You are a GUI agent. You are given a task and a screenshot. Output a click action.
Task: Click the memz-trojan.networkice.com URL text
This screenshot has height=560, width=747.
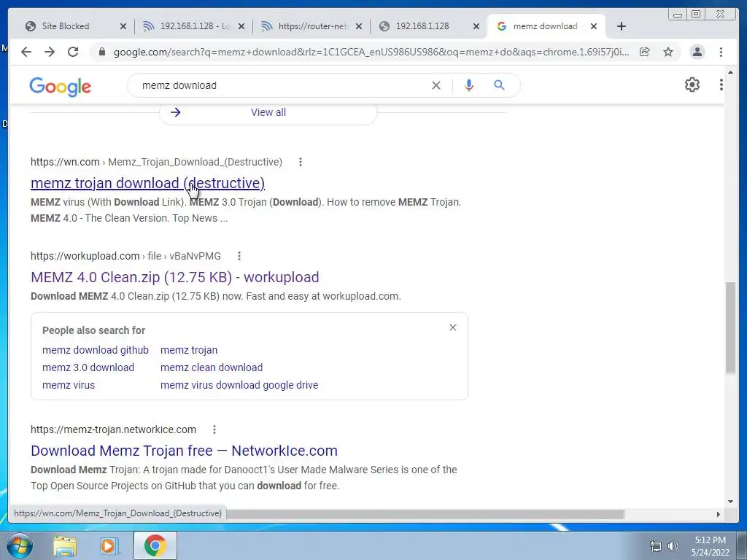113,429
